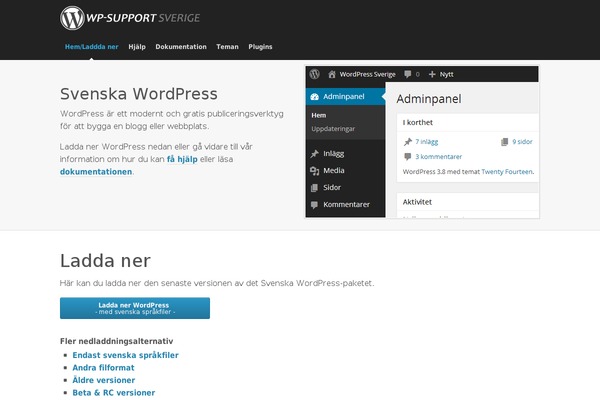Select 'Uppdateringar' in admin sidebar

coord(333,129)
